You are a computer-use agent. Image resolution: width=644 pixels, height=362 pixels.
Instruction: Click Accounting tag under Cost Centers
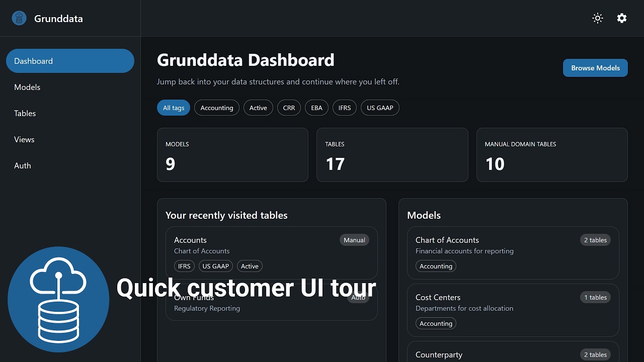point(436,323)
